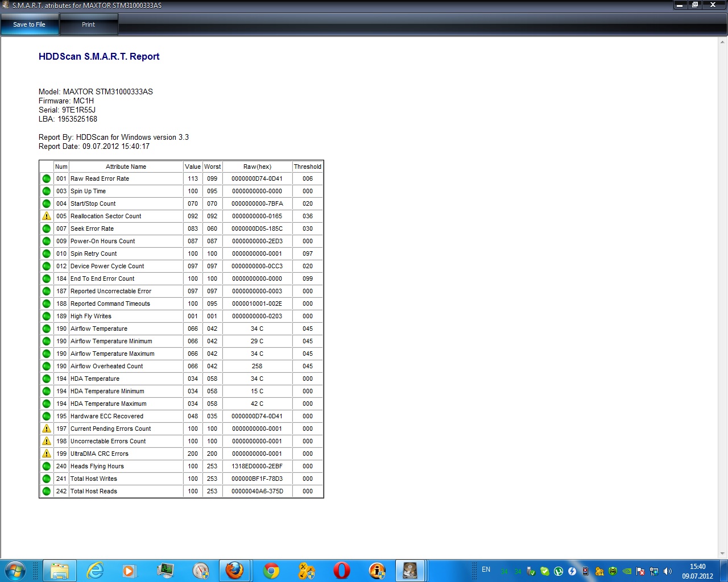Click the EN language indicator

486,569
